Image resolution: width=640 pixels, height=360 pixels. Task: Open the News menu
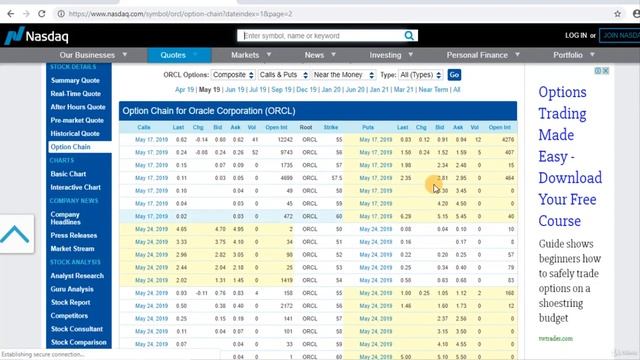coord(320,55)
